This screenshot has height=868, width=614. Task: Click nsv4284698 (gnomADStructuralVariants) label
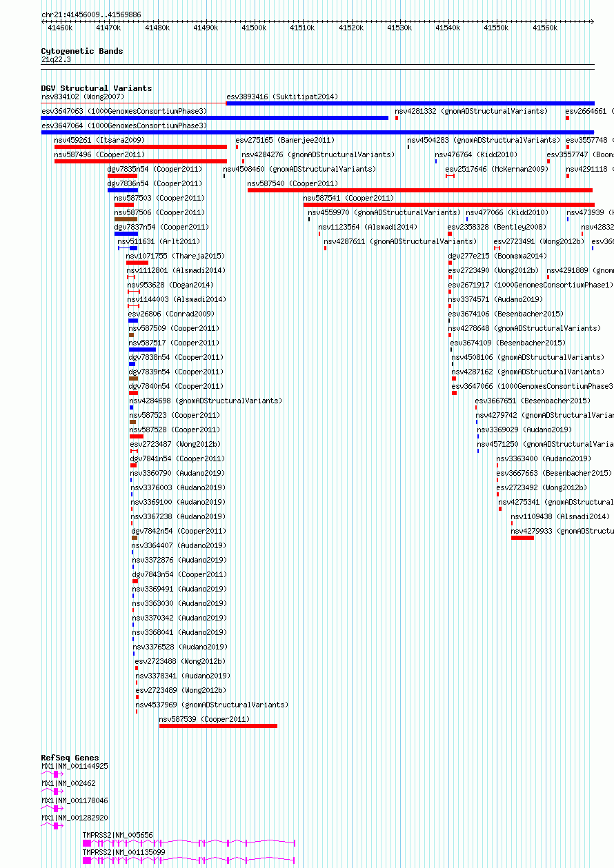pyautogui.click(x=206, y=401)
